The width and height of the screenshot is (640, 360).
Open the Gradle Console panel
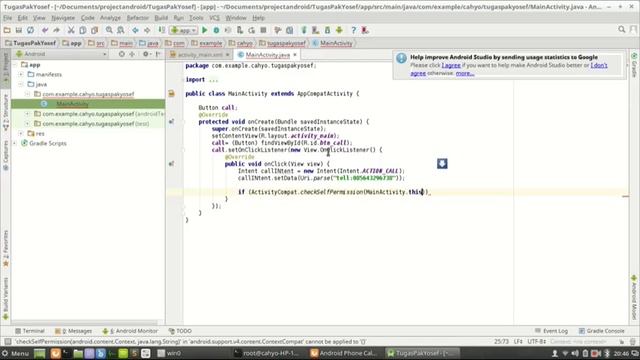pos(602,331)
